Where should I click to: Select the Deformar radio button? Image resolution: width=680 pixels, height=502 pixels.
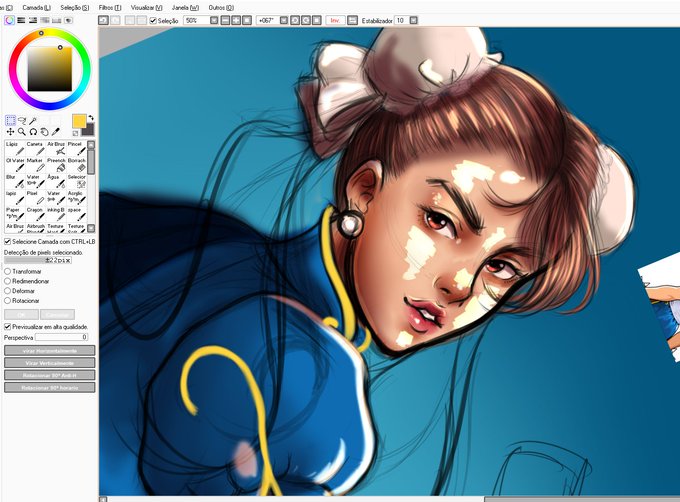pyautogui.click(x=7, y=291)
